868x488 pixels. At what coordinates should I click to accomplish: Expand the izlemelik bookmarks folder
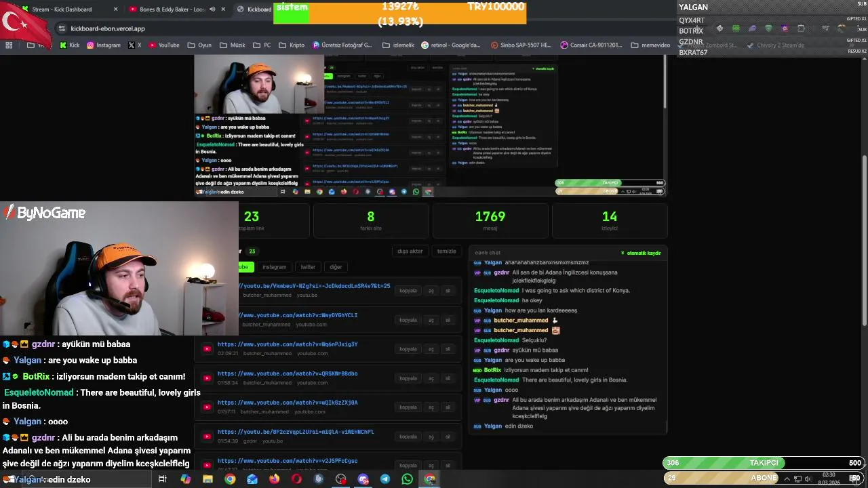(398, 45)
